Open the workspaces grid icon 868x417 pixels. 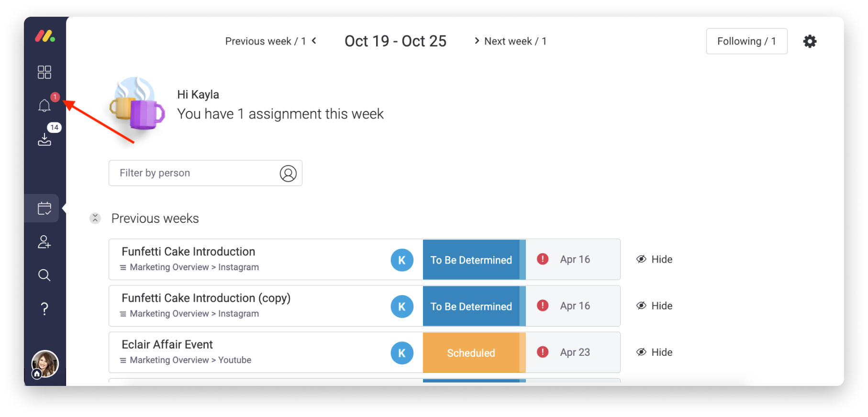point(45,72)
